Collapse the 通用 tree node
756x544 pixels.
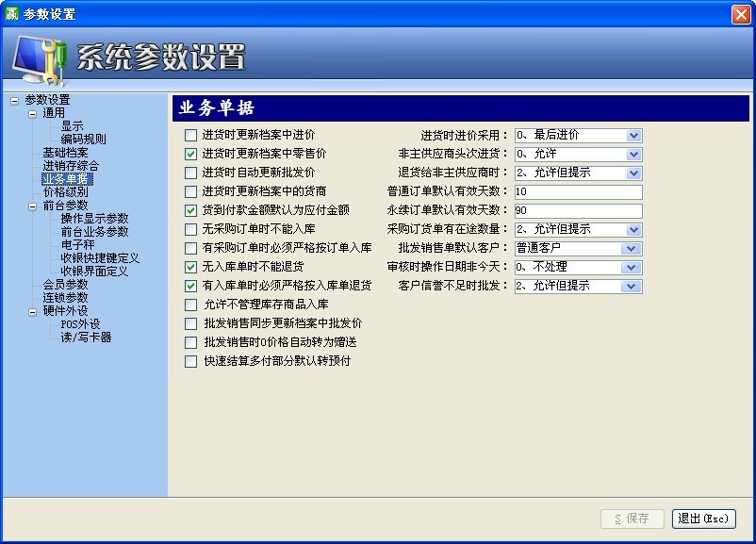(32, 114)
